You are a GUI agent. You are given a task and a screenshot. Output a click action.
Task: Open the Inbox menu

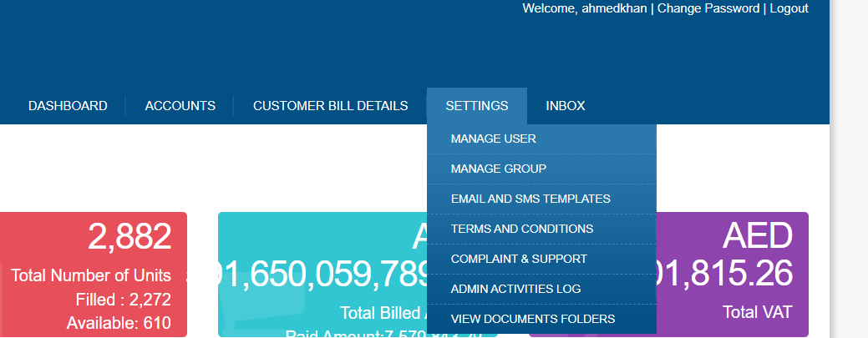(565, 106)
